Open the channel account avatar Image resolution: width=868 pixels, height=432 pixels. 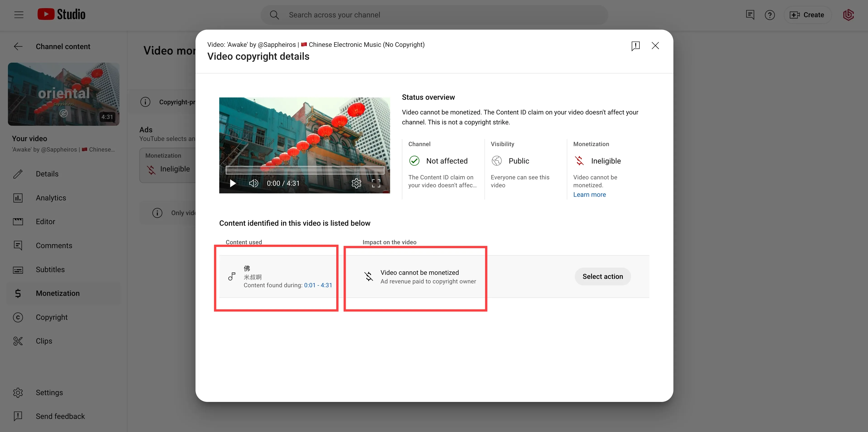coord(848,15)
